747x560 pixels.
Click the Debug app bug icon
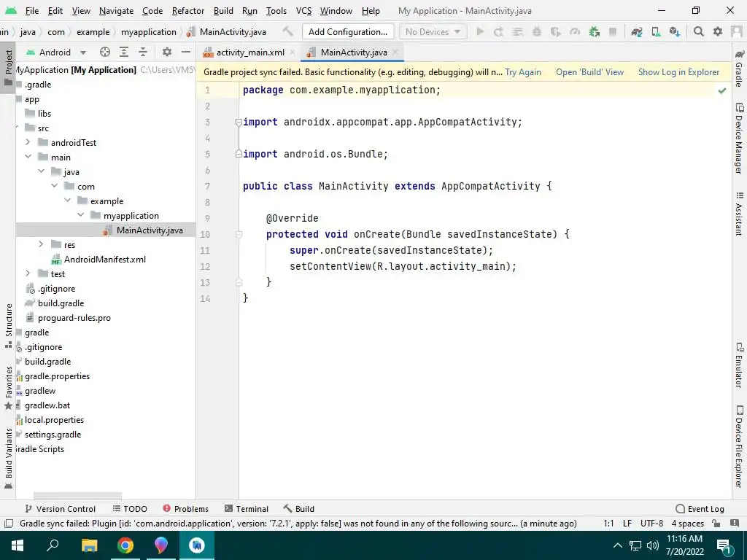pos(537,31)
